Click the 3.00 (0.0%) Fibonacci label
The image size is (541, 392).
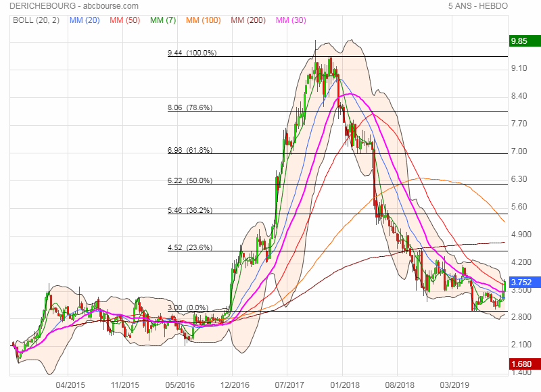coord(188,308)
